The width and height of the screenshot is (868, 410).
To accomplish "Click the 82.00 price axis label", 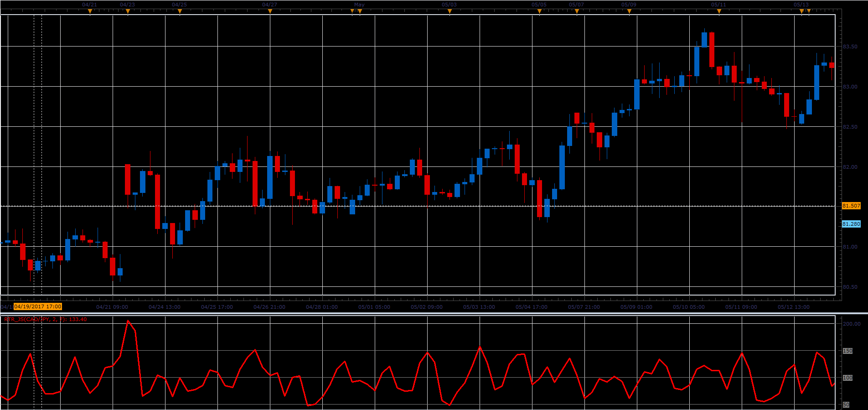I will click(850, 167).
